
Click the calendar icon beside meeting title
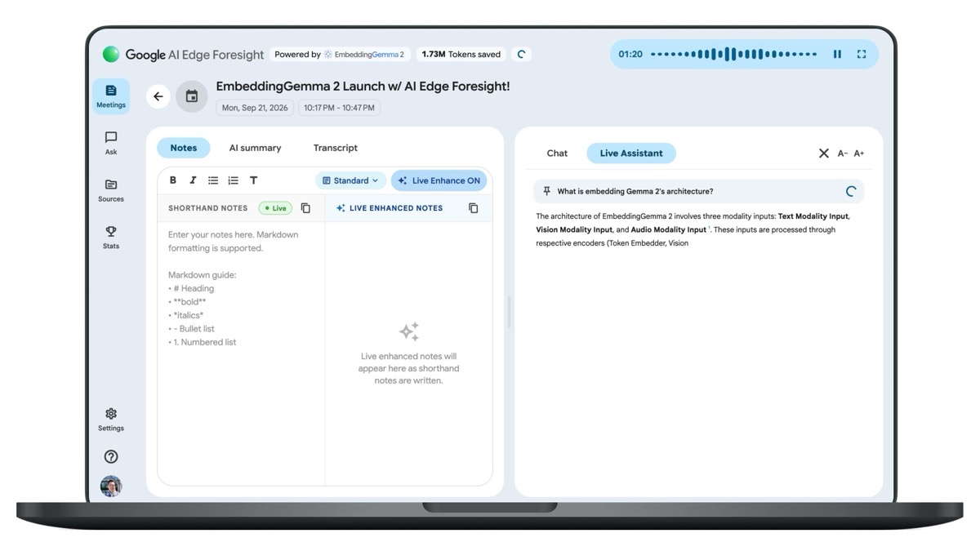(x=192, y=96)
